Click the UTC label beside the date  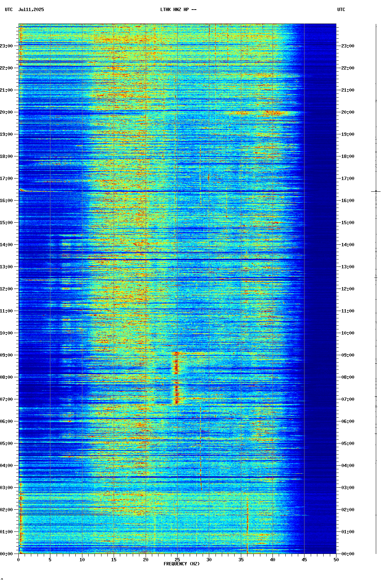pyautogui.click(x=8, y=10)
